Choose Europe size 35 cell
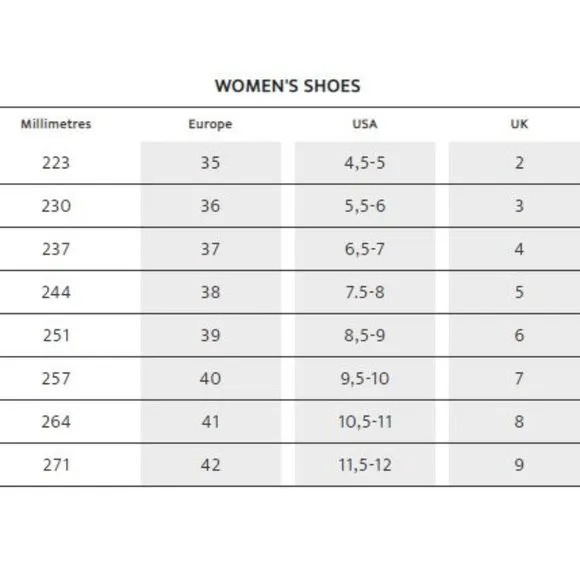This screenshot has height=580, width=580. point(210,162)
